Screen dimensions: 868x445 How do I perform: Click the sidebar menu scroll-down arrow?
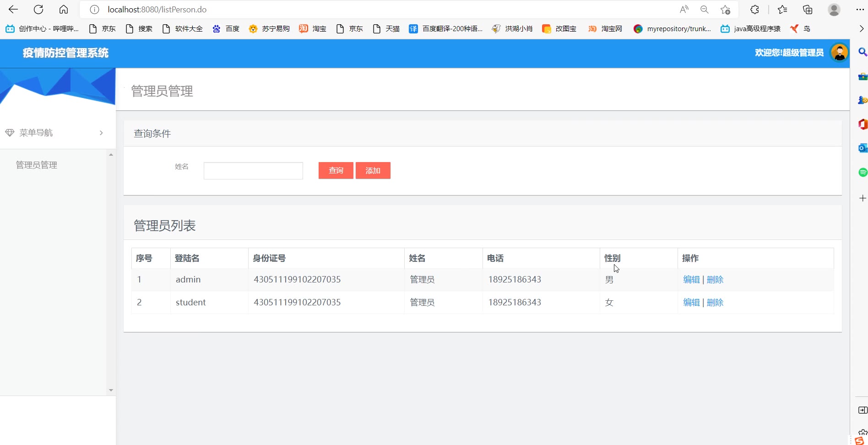coord(111,391)
